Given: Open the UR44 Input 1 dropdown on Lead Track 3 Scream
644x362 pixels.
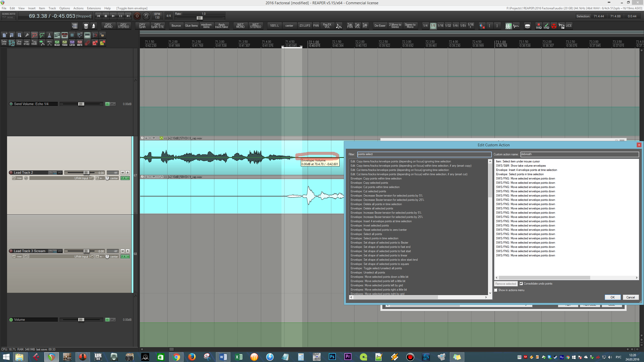Looking at the screenshot, I should tap(92, 257).
